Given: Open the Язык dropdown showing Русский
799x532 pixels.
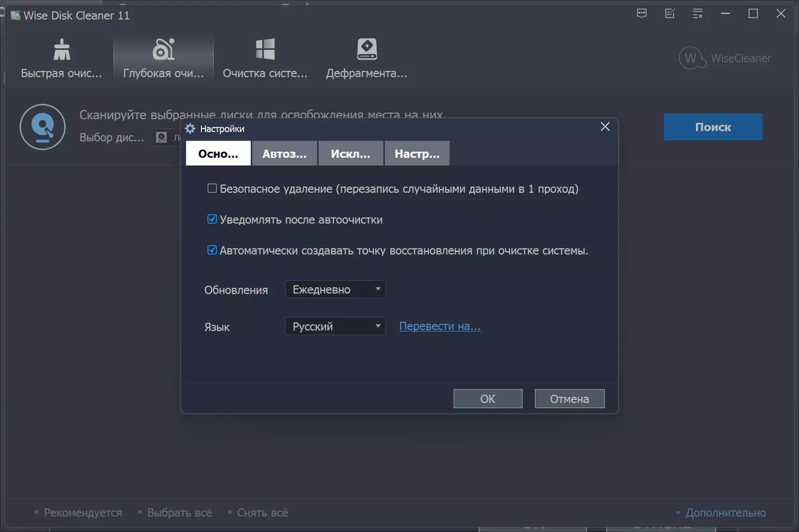Looking at the screenshot, I should click(x=335, y=327).
